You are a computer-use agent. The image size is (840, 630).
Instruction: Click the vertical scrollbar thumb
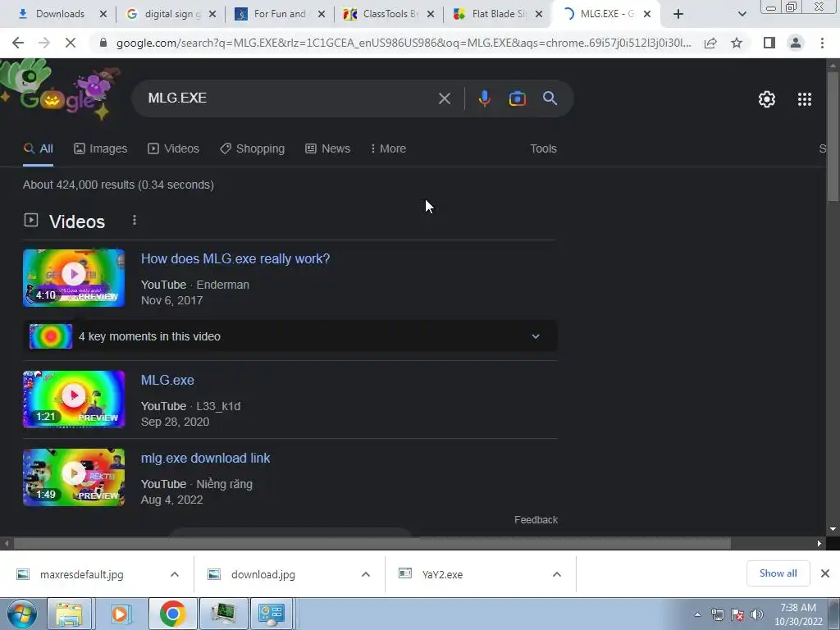(x=833, y=136)
